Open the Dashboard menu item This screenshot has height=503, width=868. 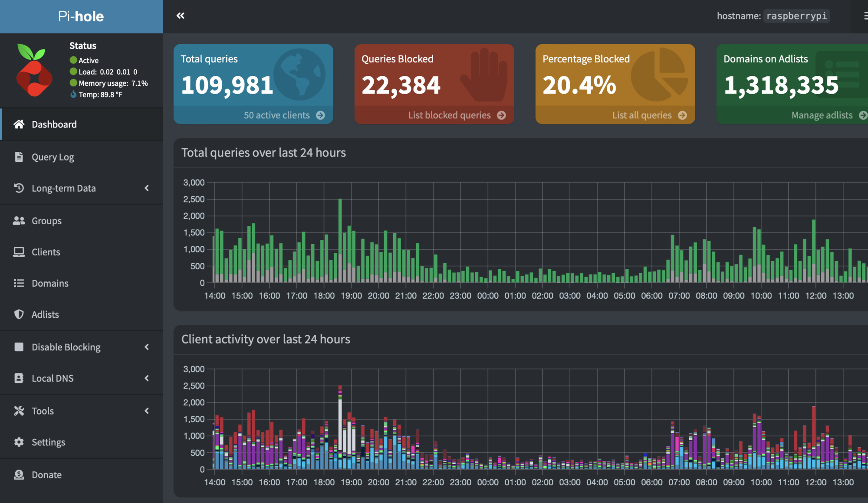54,124
